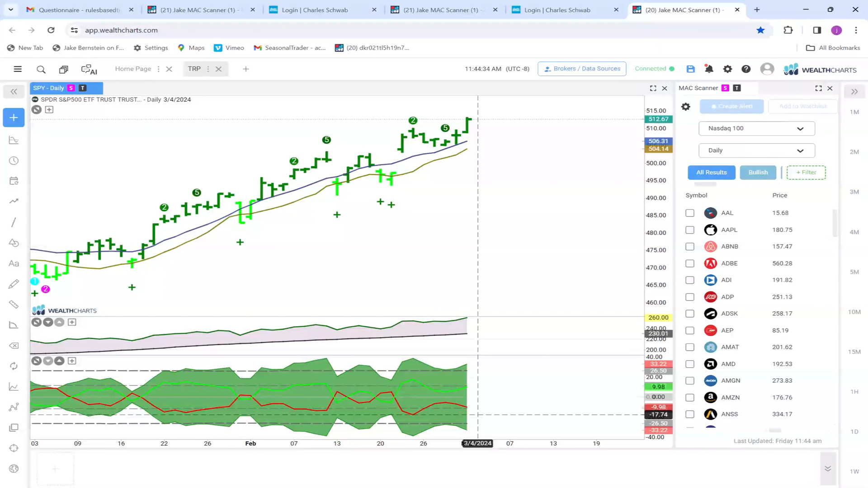Open the calendar events icon in sidebar
Viewport: 868px width, 488px height.
click(x=14, y=181)
